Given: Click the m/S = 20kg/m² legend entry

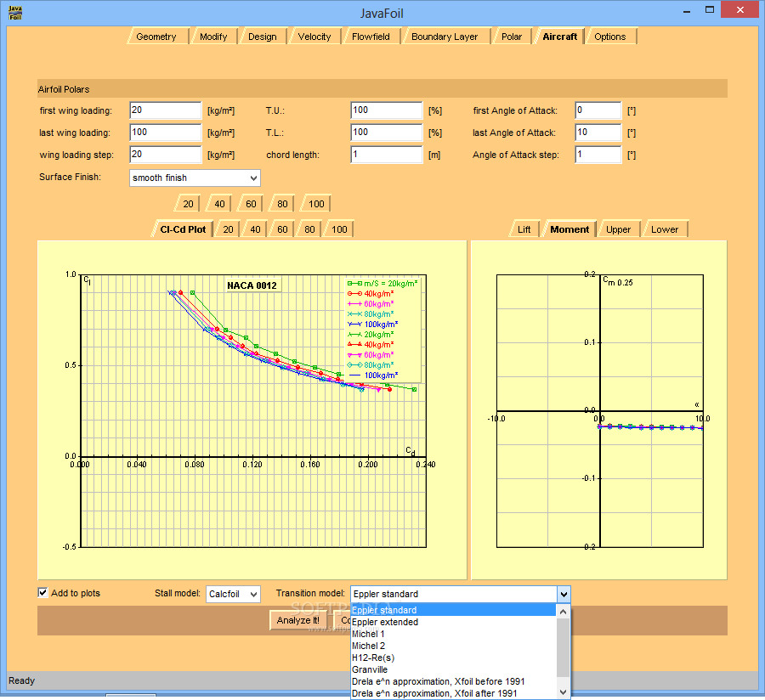Looking at the screenshot, I should click(x=382, y=283).
